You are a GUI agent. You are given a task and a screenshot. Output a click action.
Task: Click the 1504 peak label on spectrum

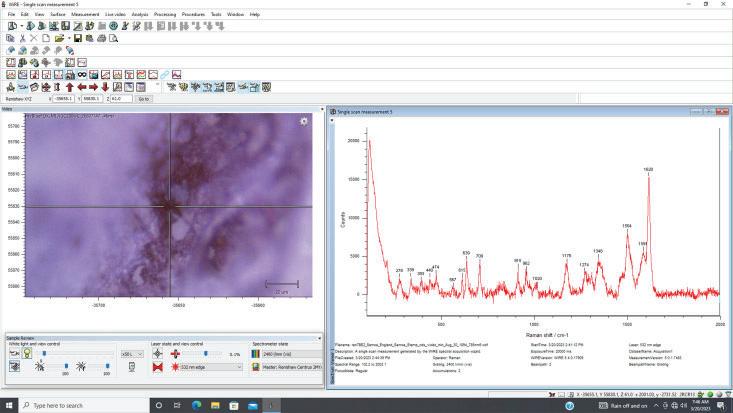(x=627, y=226)
